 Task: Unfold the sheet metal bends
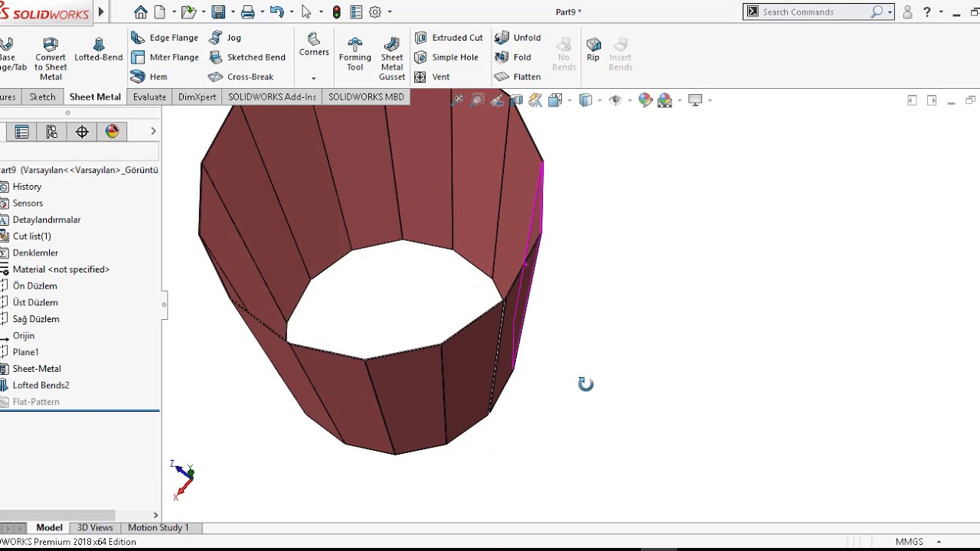click(518, 37)
